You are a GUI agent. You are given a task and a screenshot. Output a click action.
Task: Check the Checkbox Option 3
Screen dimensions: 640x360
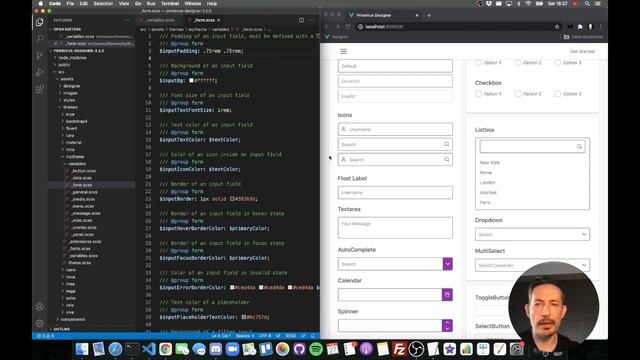[x=558, y=94]
